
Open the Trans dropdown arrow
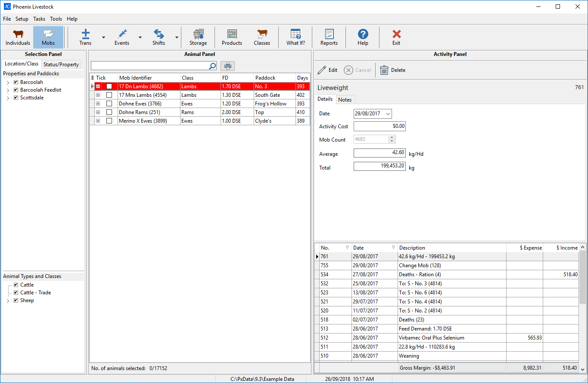click(103, 37)
